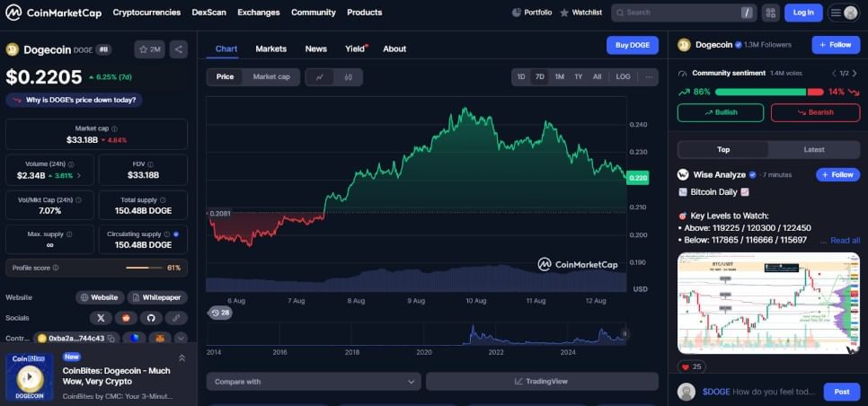Viewport: 868px width, 406px height.
Task: Open the 28 history events marker
Action: coord(220,313)
